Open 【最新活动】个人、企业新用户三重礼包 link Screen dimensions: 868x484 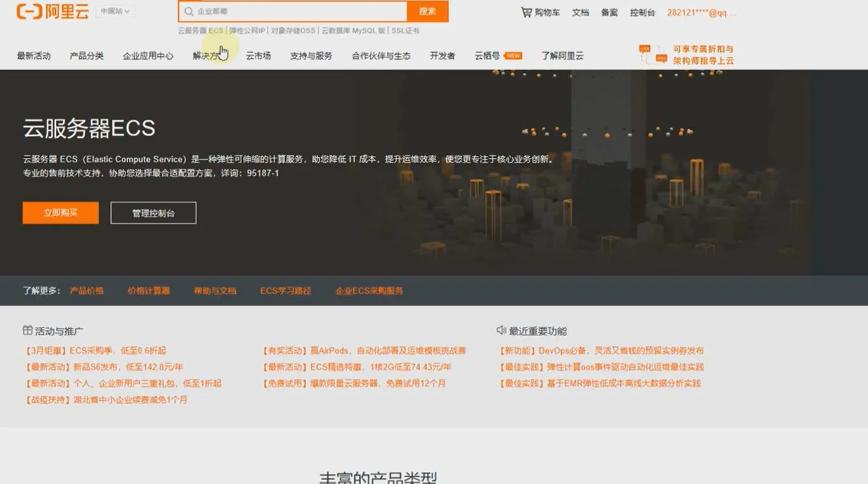click(x=122, y=383)
